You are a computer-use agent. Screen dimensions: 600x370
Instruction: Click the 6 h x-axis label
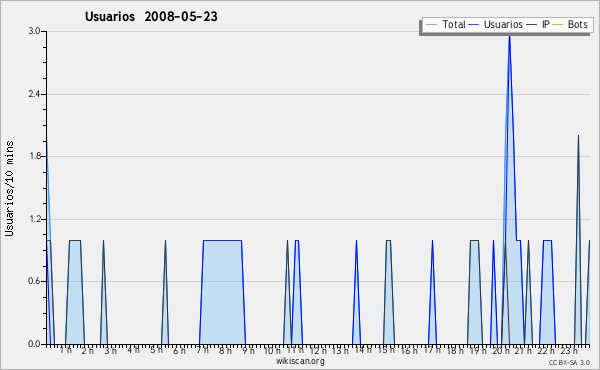tap(179, 351)
